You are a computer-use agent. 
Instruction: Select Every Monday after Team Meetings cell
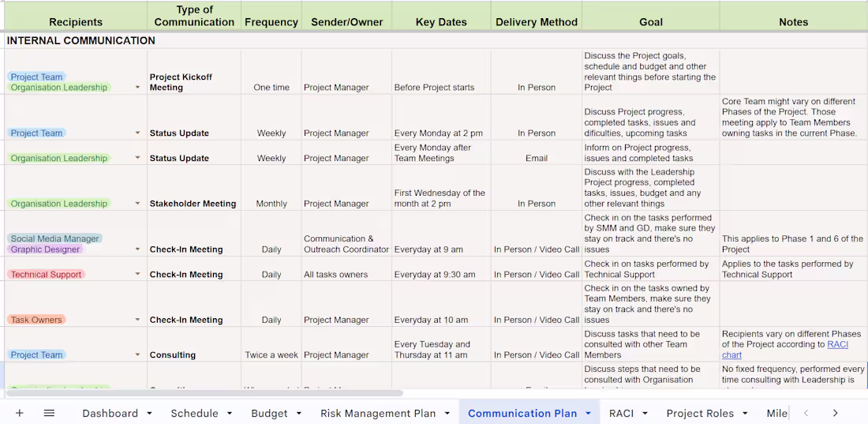[x=441, y=152]
